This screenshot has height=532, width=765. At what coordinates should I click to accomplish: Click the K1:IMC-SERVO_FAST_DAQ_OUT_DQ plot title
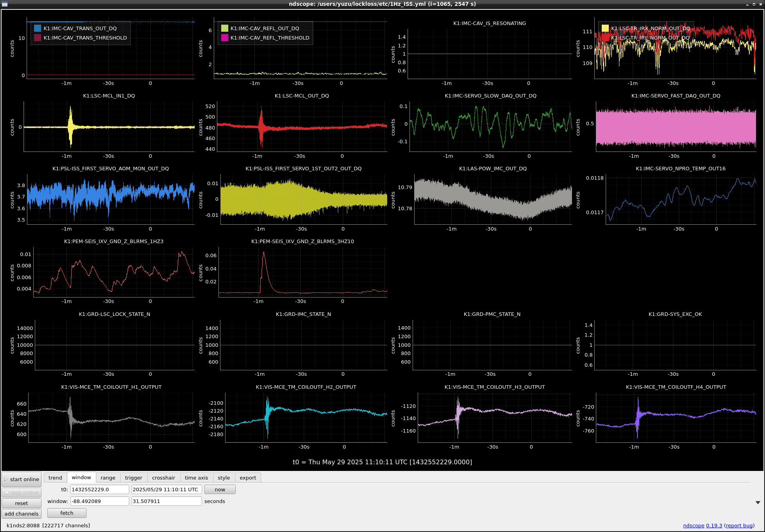676,96
